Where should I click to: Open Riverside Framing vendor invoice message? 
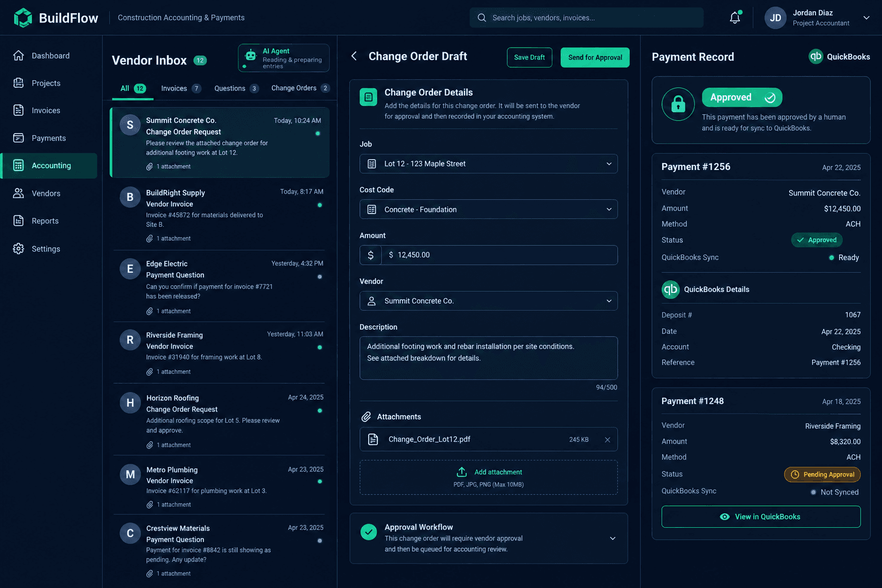[x=219, y=353]
